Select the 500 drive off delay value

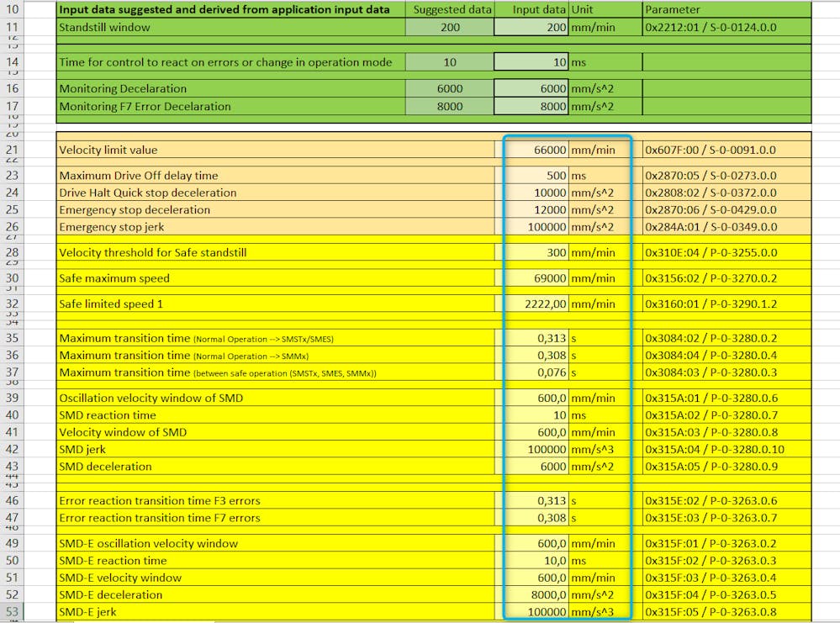click(x=531, y=176)
